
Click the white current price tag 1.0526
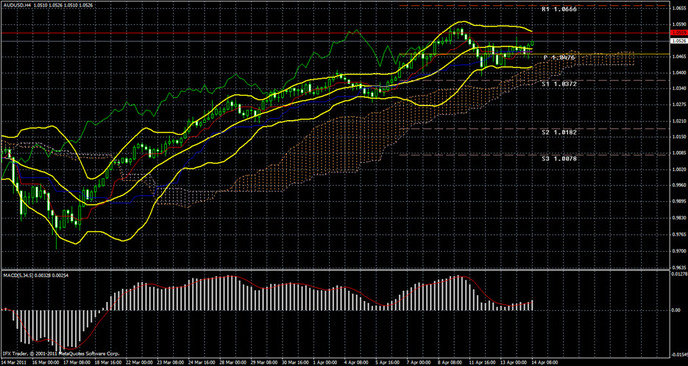(x=678, y=40)
